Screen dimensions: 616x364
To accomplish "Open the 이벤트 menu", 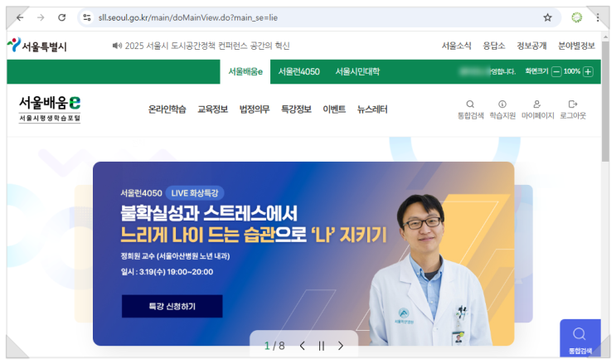I will point(334,109).
